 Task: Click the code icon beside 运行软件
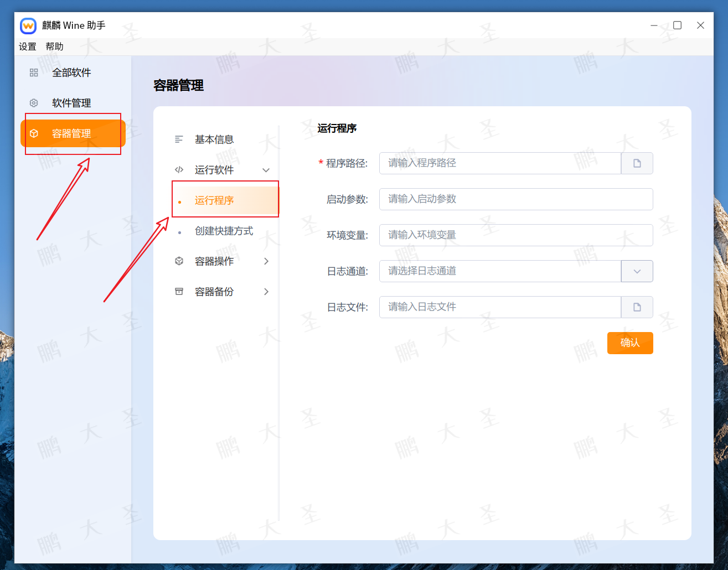click(179, 170)
